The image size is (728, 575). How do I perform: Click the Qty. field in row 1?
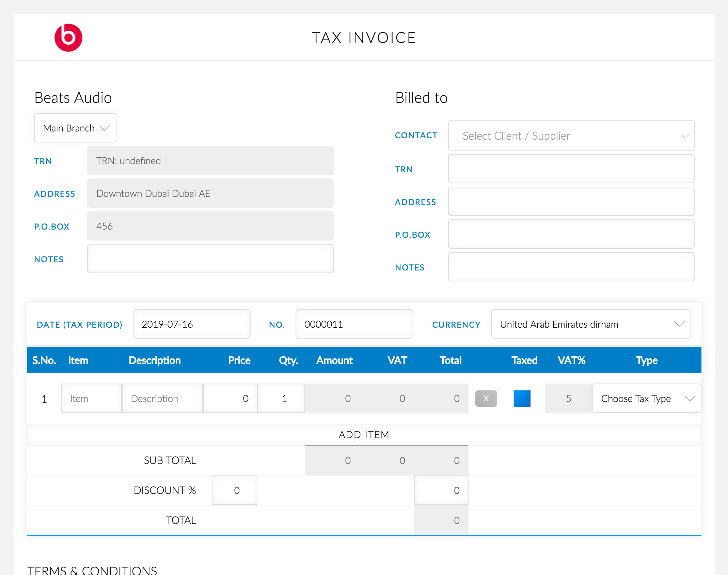point(281,398)
